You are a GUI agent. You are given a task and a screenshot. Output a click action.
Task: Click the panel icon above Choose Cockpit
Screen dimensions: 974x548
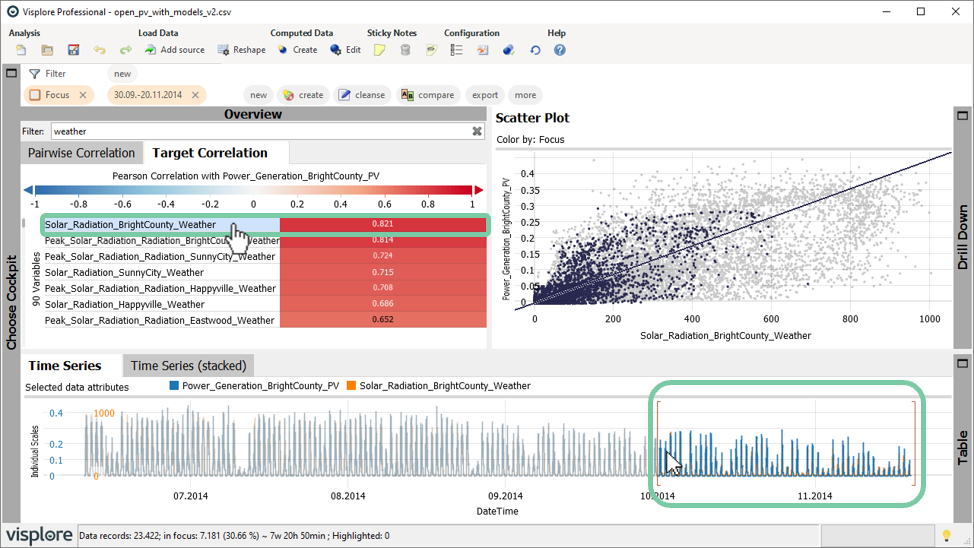coord(11,73)
